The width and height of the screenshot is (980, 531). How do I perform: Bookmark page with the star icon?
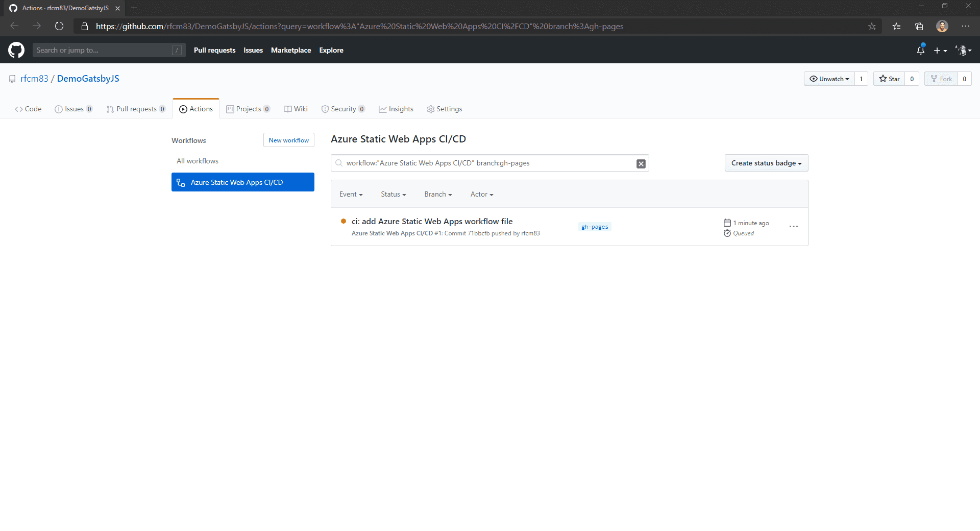[872, 26]
